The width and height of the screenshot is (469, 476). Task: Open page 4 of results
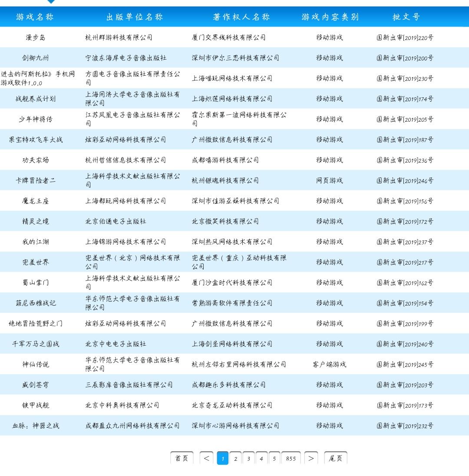pos(261,458)
